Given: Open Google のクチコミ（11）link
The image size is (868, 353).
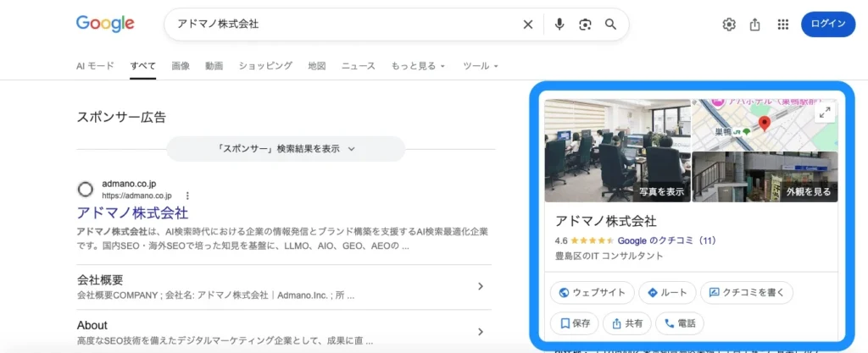Looking at the screenshot, I should tap(667, 241).
